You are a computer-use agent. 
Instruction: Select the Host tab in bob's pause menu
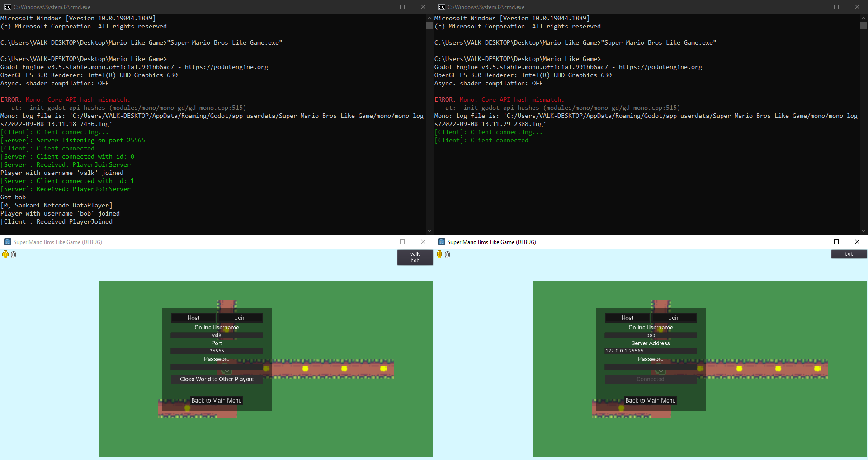(x=627, y=318)
